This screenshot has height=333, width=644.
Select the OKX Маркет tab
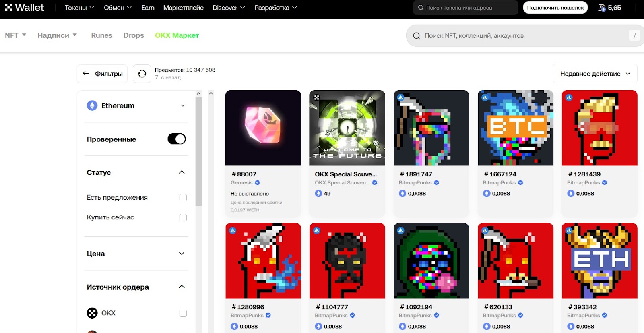click(177, 35)
